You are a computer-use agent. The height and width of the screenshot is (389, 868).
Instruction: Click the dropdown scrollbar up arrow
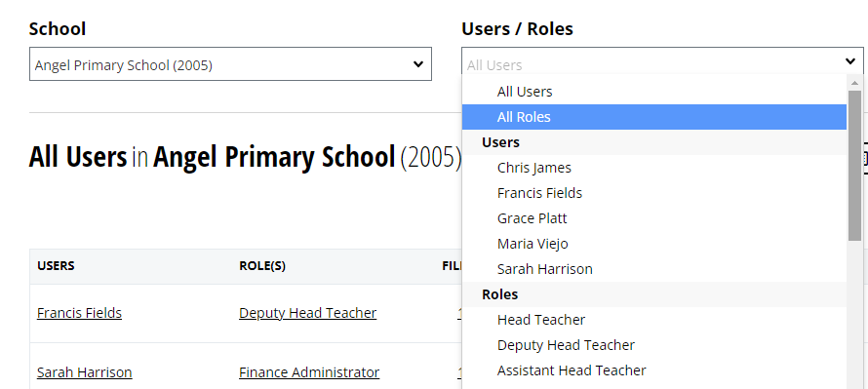(x=854, y=83)
